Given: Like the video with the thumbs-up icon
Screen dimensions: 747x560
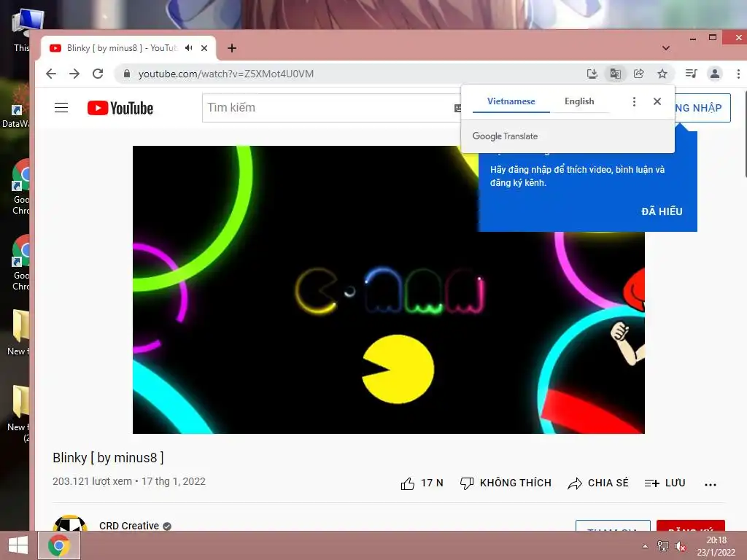Looking at the screenshot, I should pyautogui.click(x=408, y=483).
